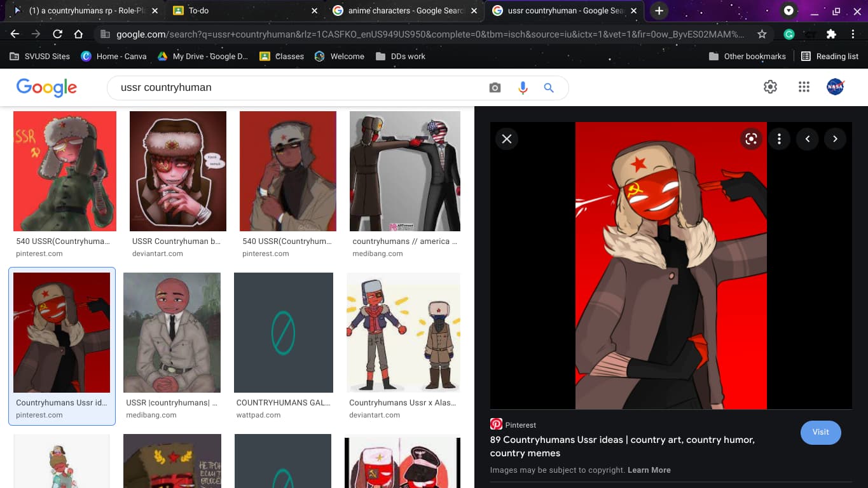Open the browser home page

78,34
